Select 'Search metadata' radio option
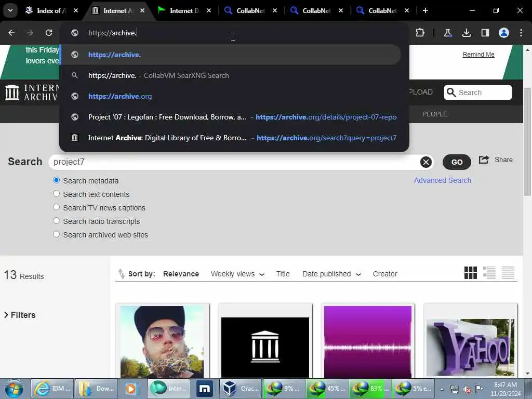The image size is (532, 399). click(56, 180)
